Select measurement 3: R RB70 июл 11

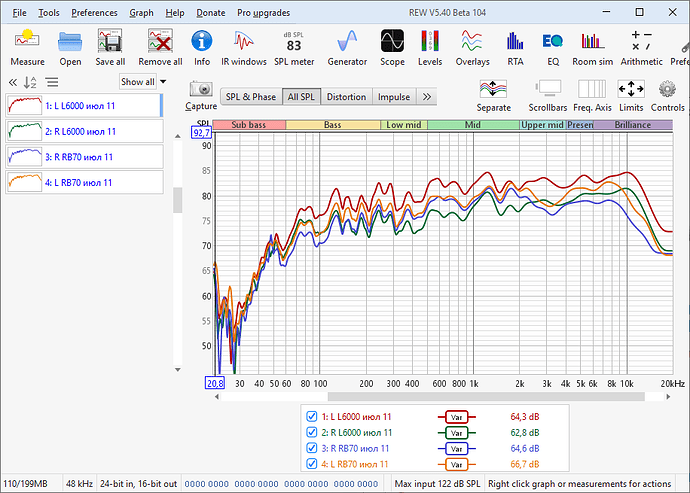pyautogui.click(x=84, y=157)
